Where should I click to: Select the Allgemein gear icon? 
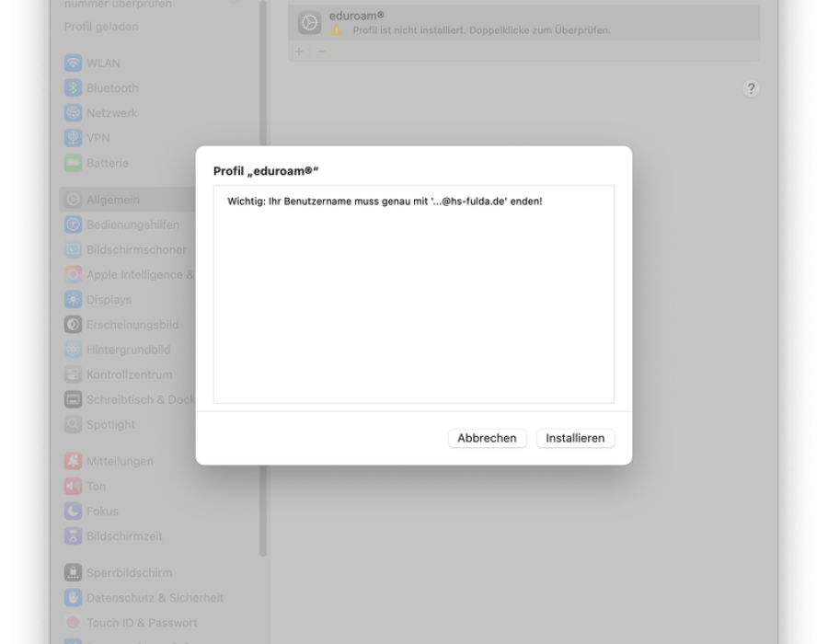coord(73,200)
